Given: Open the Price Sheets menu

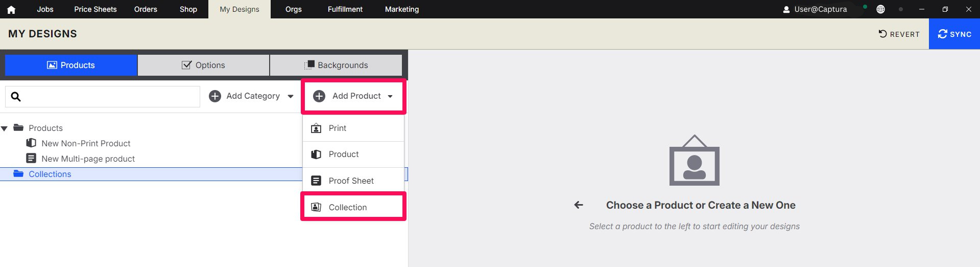Looking at the screenshot, I should click(x=95, y=9).
